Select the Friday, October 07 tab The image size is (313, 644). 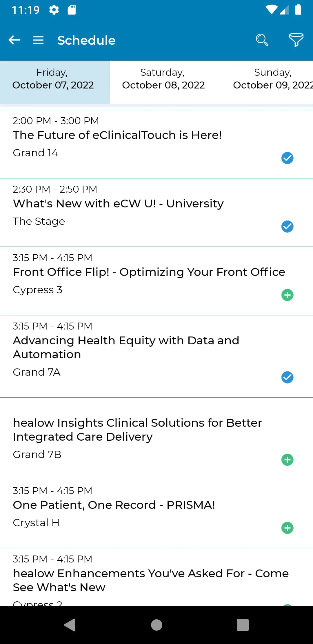[53, 79]
